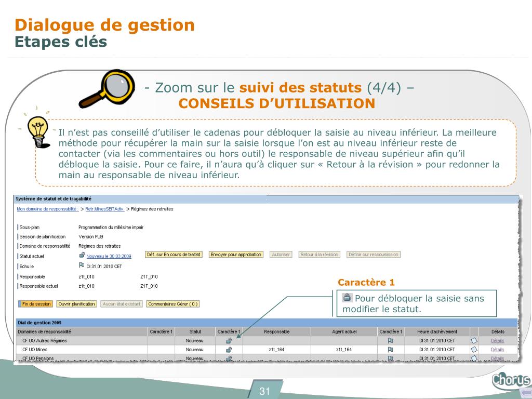Click the Régimes des retraites breadcrumb text
This screenshot has height=399, width=532.
[x=152, y=209]
